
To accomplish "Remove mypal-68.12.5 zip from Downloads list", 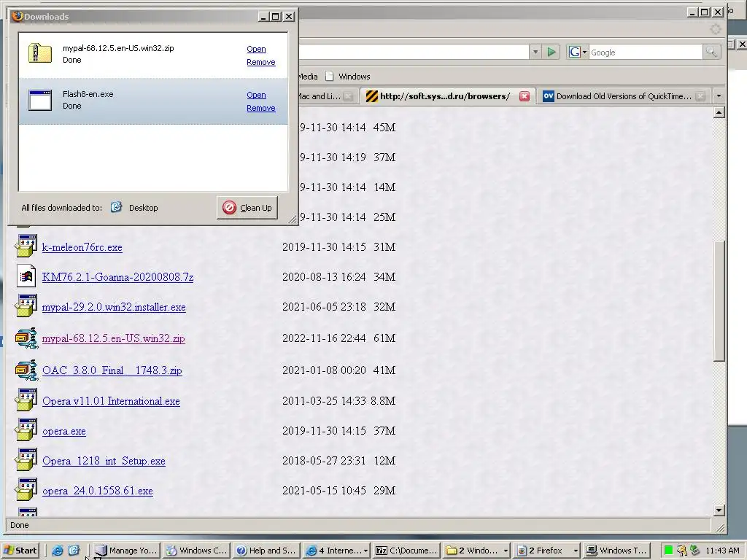I will pyautogui.click(x=261, y=63).
